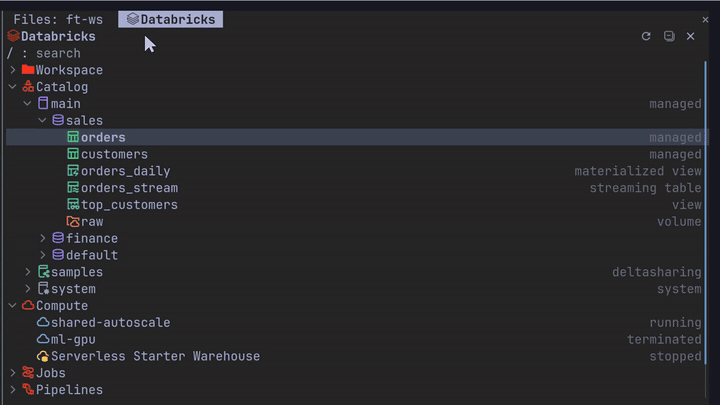The height and width of the screenshot is (405, 720).
Task: Click the top_customers view icon
Action: tap(73, 204)
